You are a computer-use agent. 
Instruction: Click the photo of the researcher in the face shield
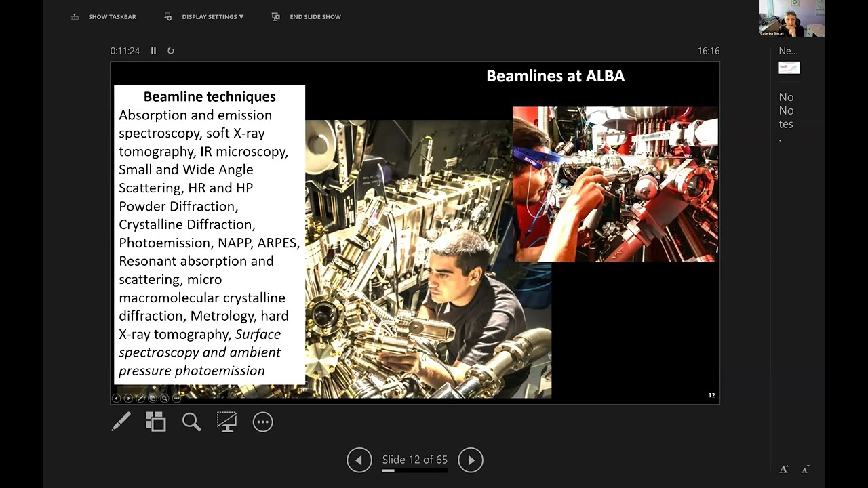[x=615, y=184]
